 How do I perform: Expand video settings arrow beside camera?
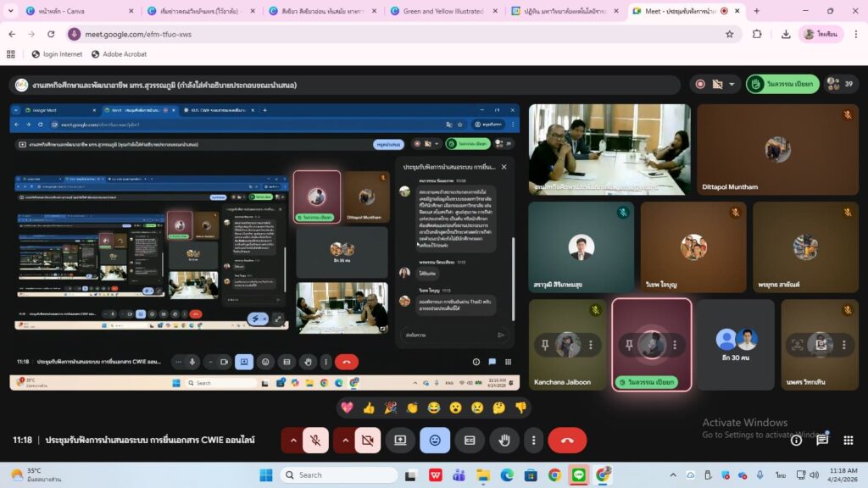click(x=345, y=441)
